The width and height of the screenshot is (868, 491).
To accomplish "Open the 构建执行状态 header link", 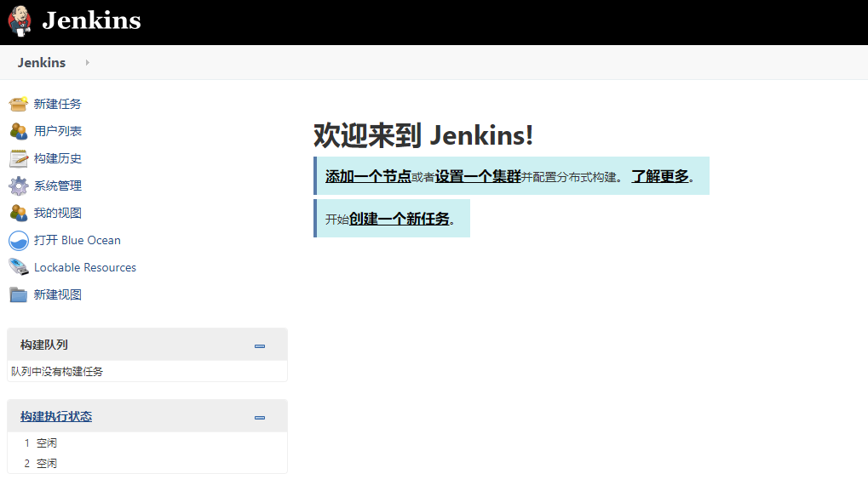I will pos(56,416).
